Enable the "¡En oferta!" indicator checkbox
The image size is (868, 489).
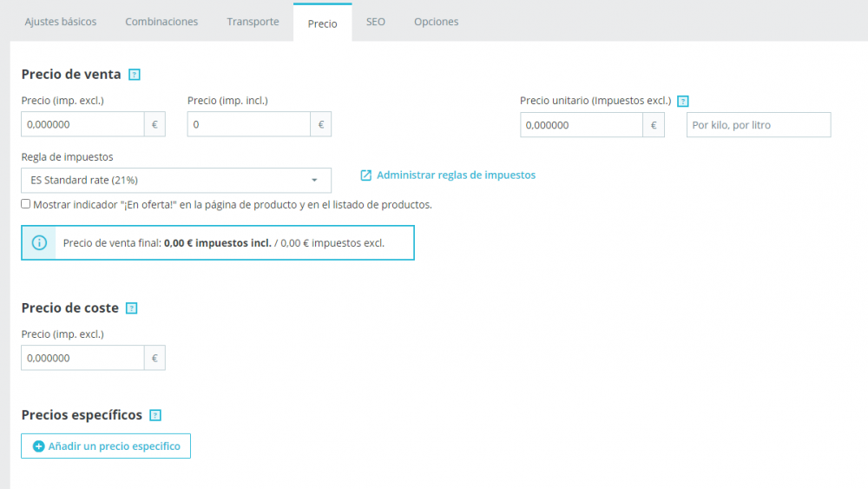click(26, 204)
